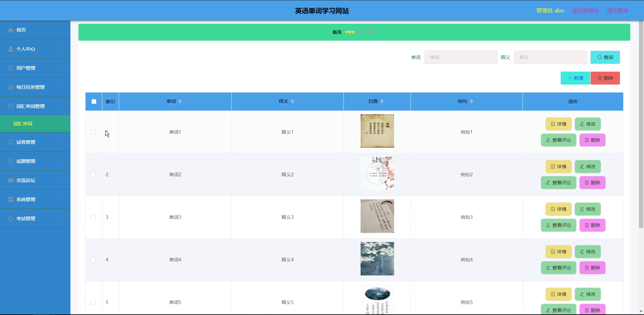Check the checkbox for row 单词1
The image size is (644, 315).
coord(93,132)
